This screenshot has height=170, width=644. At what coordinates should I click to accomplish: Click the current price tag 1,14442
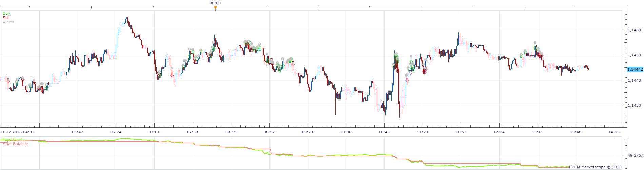point(635,69)
